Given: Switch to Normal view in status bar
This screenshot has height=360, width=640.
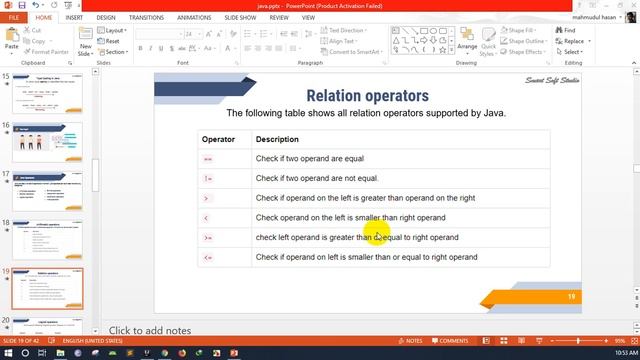Looking at the screenshot, I should click(x=486, y=341).
